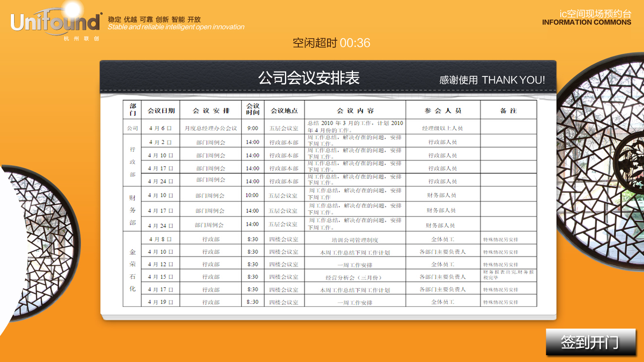Click the 参会人员 column header

[x=443, y=111]
